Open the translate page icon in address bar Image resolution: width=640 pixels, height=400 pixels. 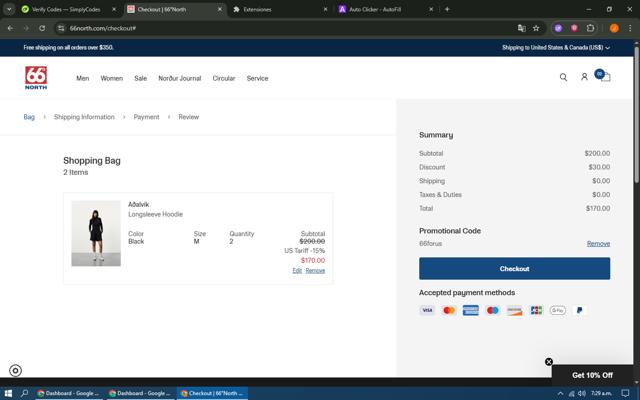tap(521, 28)
